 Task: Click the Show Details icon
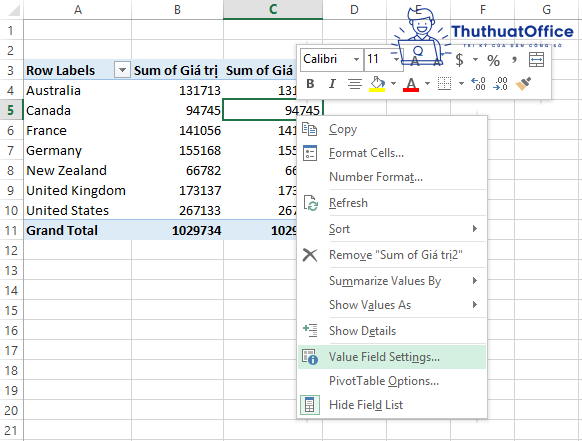pos(310,330)
